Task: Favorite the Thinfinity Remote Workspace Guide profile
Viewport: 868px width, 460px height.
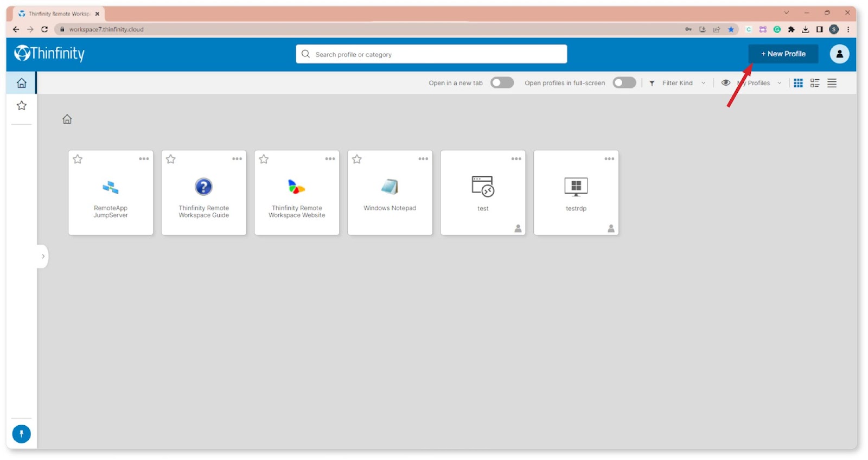Action: click(171, 159)
